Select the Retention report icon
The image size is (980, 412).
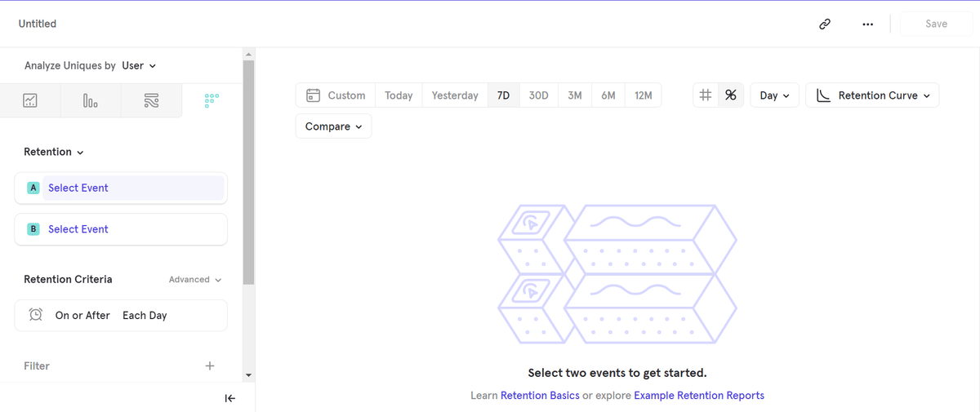point(212,100)
